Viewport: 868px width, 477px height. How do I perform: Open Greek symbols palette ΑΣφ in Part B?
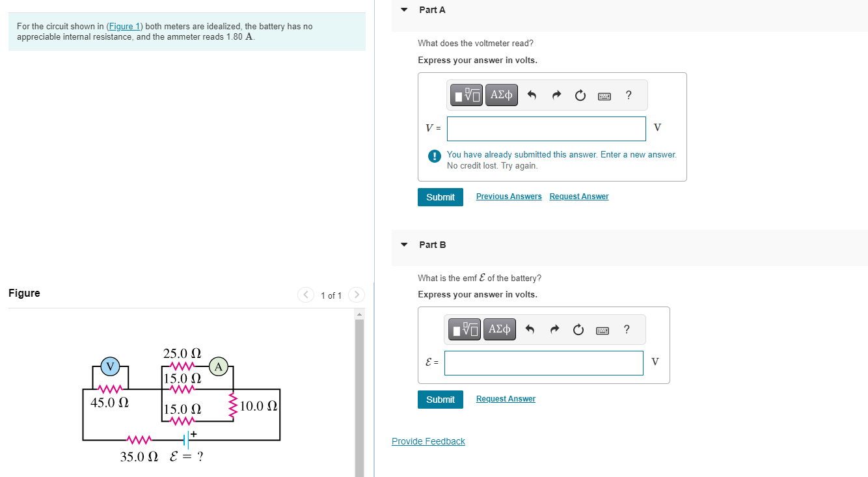coord(499,329)
